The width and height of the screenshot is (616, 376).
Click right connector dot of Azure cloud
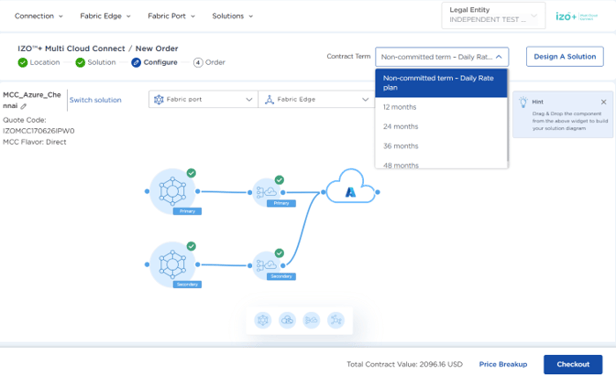(378, 192)
